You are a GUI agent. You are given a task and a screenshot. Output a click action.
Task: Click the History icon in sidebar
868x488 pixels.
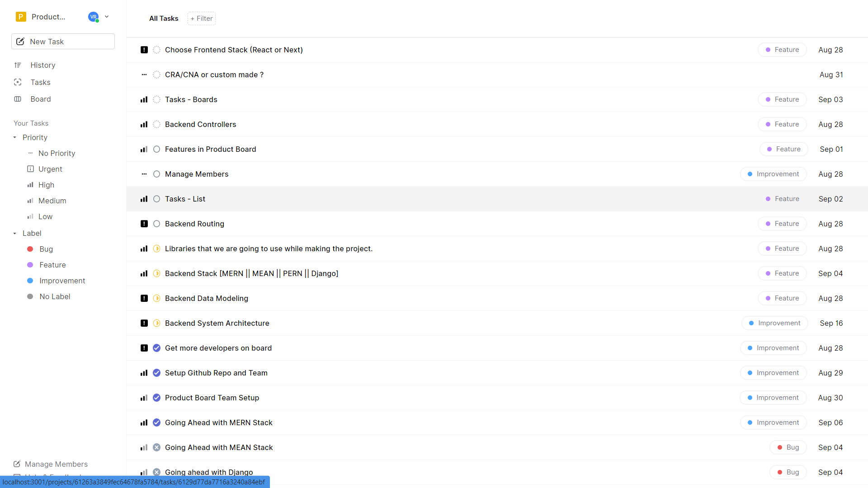tap(18, 65)
